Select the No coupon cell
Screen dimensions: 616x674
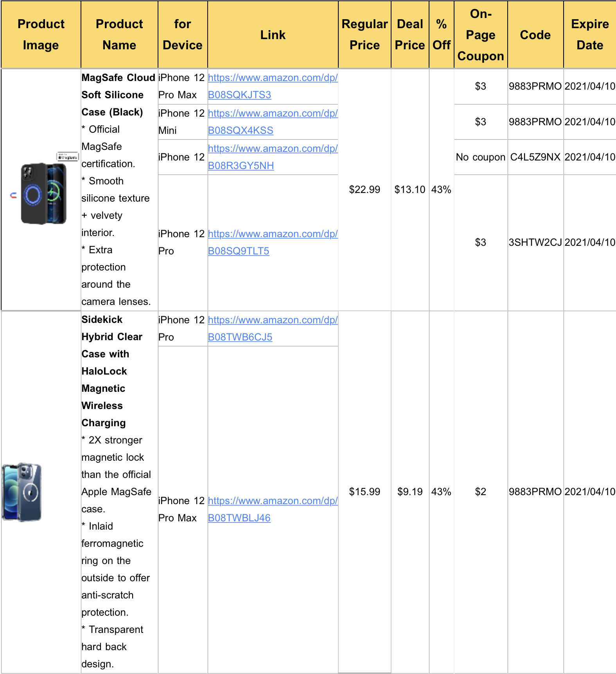point(481,157)
